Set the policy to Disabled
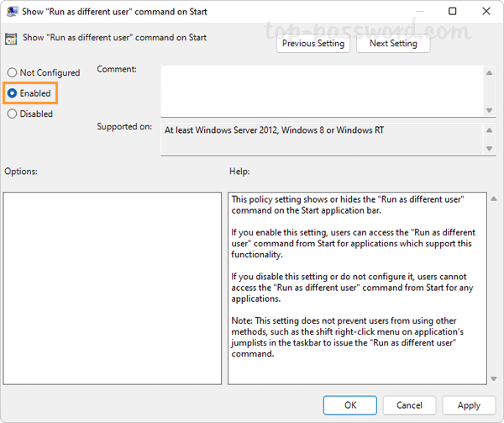 pos(13,114)
